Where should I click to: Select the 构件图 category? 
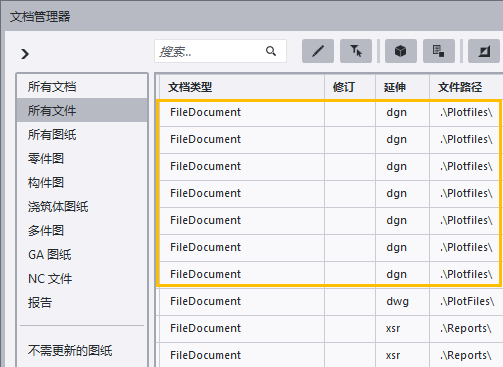pyautogui.click(x=82, y=182)
